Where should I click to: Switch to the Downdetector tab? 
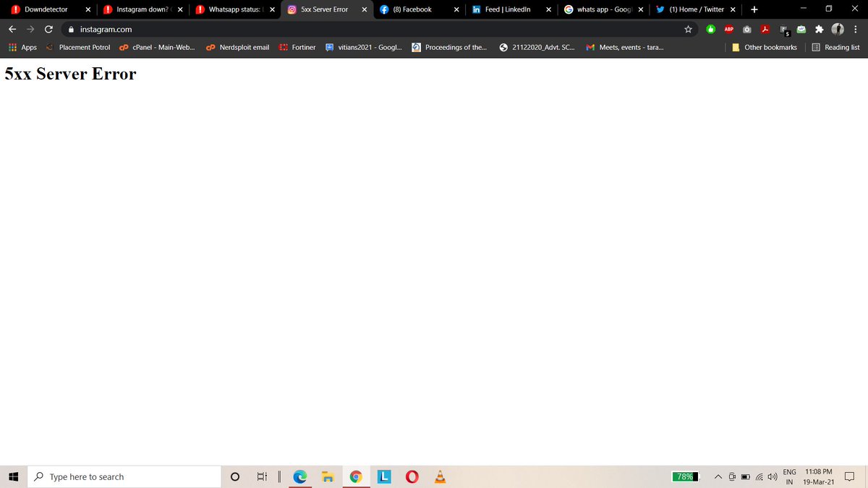coord(43,9)
